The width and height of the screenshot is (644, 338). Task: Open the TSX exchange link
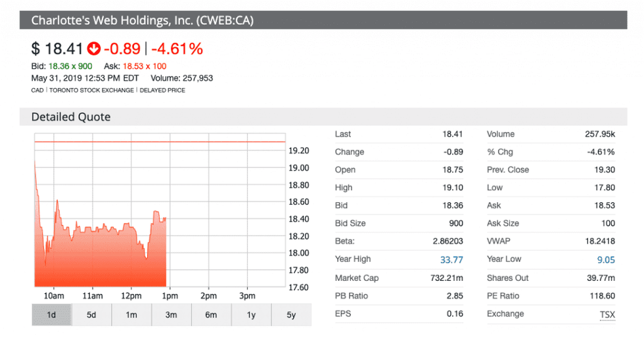coord(607,314)
